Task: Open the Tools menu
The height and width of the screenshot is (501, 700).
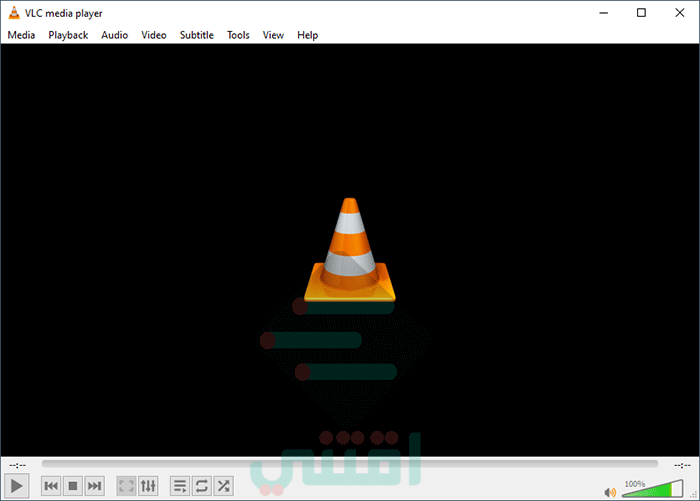Action: (x=238, y=35)
